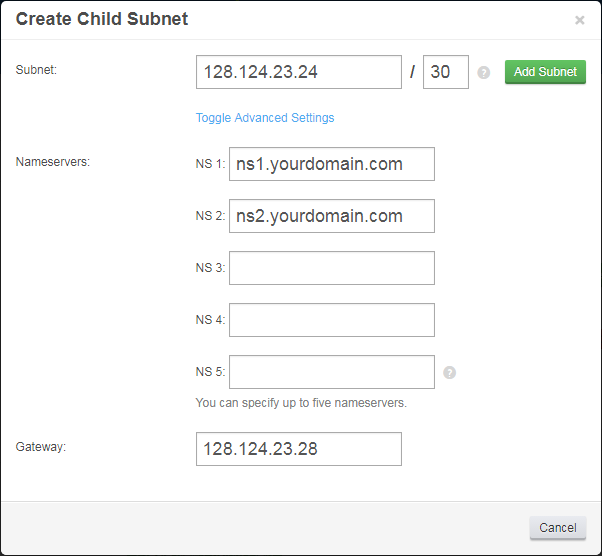Click the empty NS 5 field
The height and width of the screenshot is (556, 602).
point(332,372)
